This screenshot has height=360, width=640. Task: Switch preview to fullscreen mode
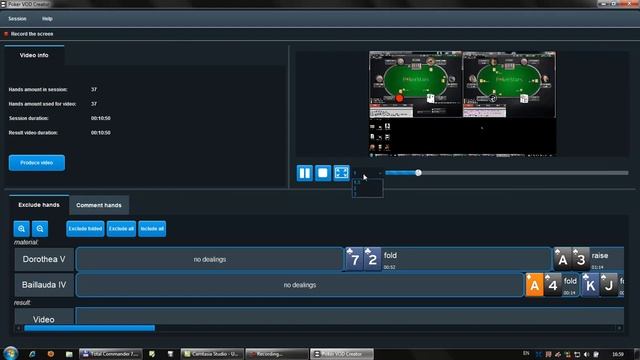click(341, 173)
